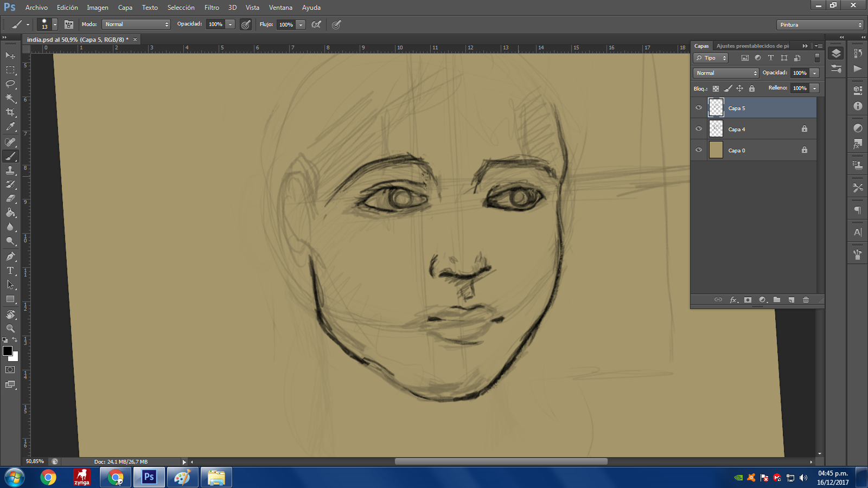The image size is (868, 488).
Task: Open layer blend mode Normal dropdown
Action: (x=726, y=73)
